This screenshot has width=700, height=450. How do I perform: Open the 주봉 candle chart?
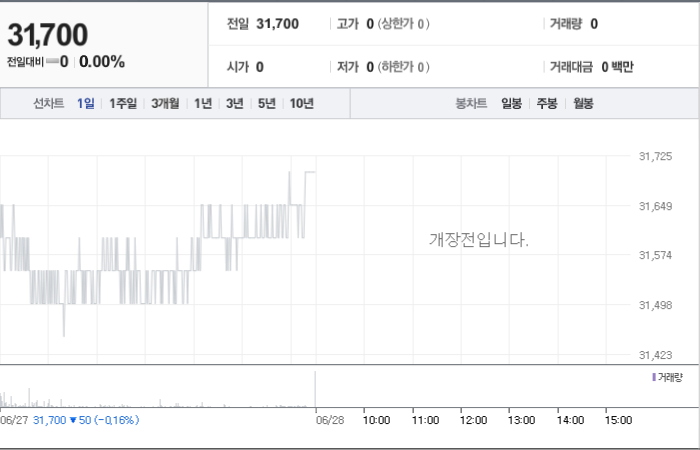pyautogui.click(x=547, y=104)
